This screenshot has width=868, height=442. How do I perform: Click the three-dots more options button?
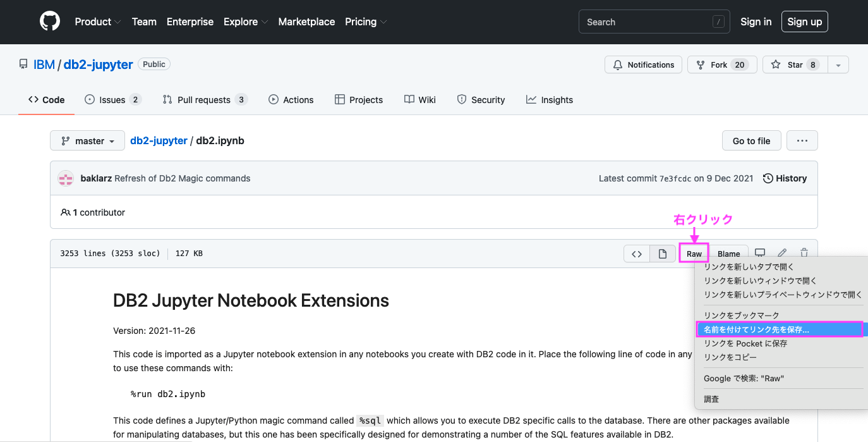802,141
